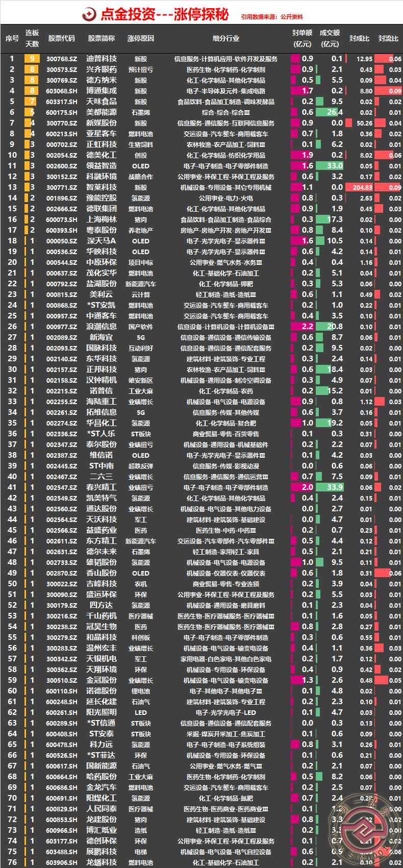
Task: Select stock name 迪普科技
Action: coord(102,59)
